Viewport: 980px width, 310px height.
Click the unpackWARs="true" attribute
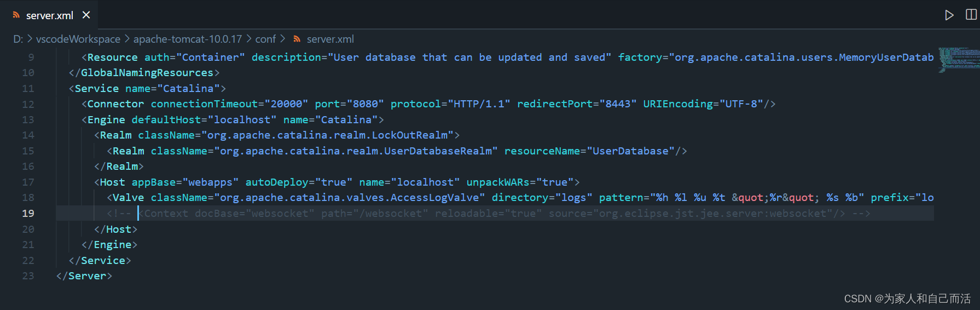[x=520, y=182]
